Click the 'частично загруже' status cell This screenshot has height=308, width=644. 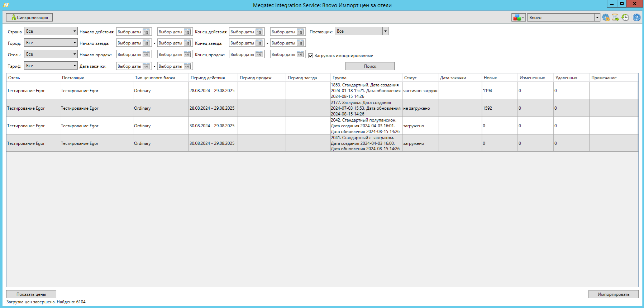(420, 91)
